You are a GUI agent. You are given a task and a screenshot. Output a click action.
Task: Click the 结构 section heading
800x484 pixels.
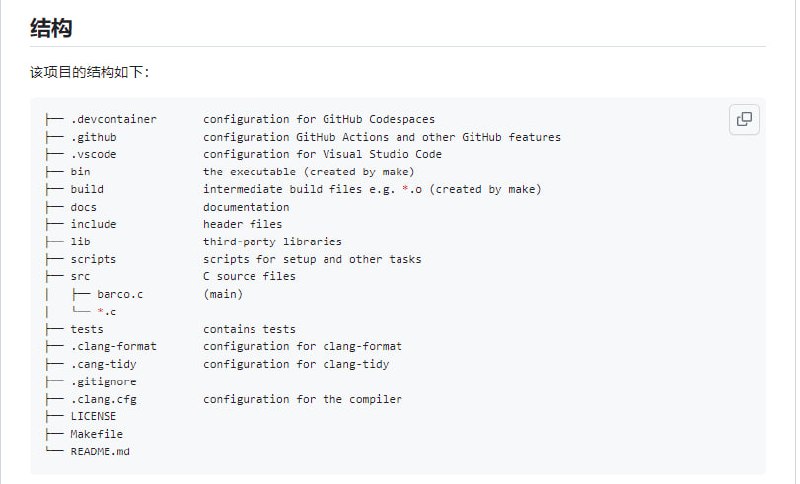[x=51, y=28]
